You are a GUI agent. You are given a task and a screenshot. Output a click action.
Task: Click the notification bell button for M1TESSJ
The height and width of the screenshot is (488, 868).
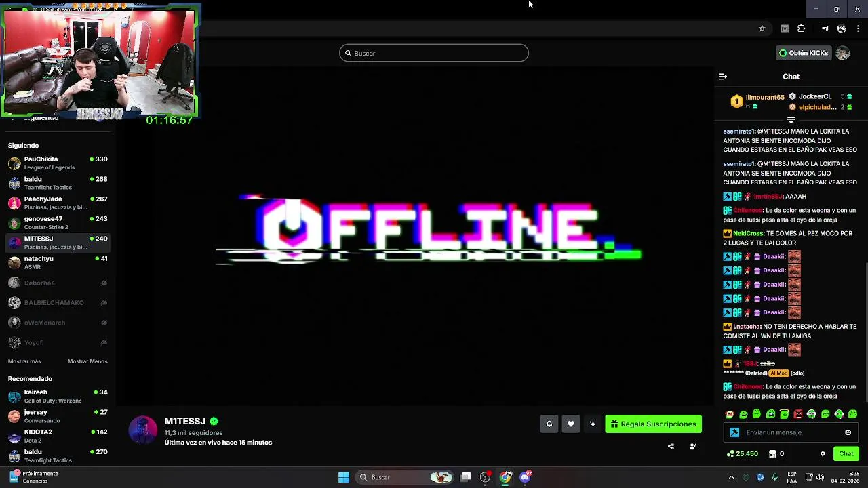(x=549, y=424)
